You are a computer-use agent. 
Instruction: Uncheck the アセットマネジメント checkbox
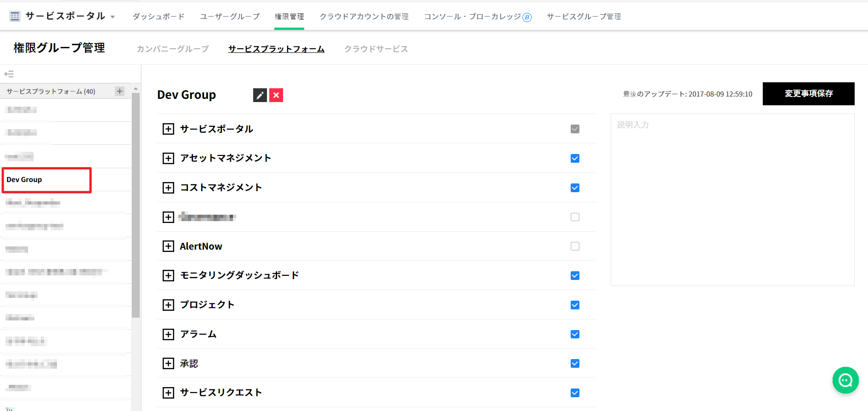click(x=575, y=159)
